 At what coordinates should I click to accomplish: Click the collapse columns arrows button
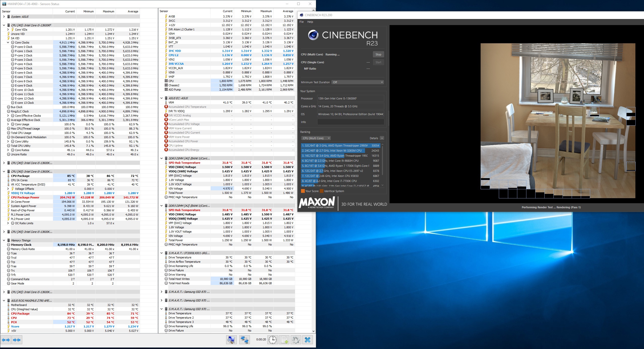(17, 340)
